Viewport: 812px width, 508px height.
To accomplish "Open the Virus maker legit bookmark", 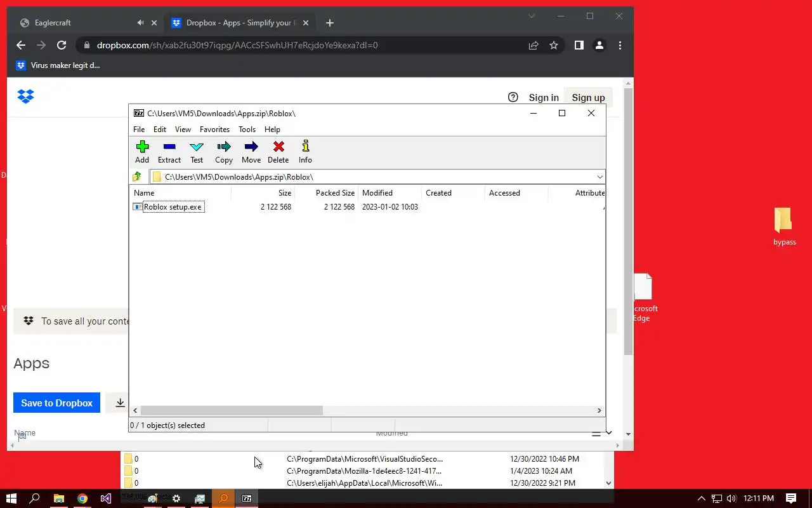I will click(x=58, y=65).
